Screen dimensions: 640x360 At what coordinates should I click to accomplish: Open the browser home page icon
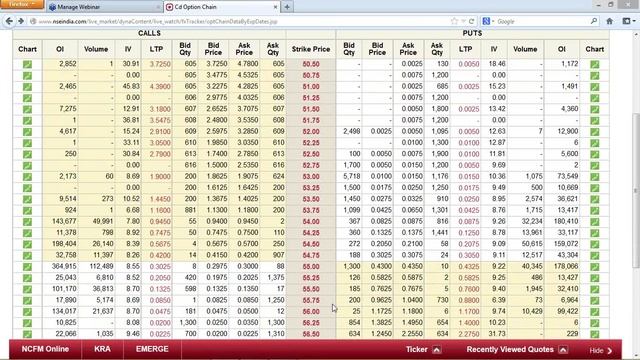pyautogui.click(x=609, y=21)
